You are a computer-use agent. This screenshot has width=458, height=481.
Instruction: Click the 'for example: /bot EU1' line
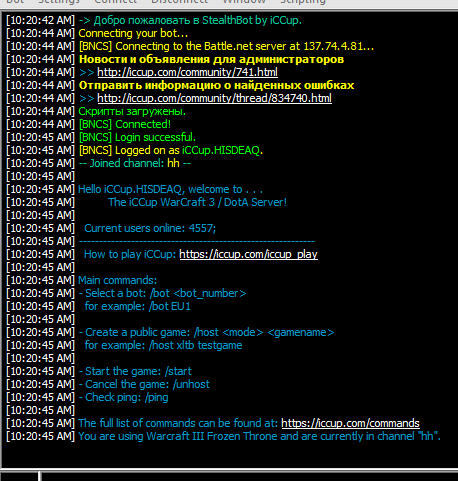coord(138,306)
